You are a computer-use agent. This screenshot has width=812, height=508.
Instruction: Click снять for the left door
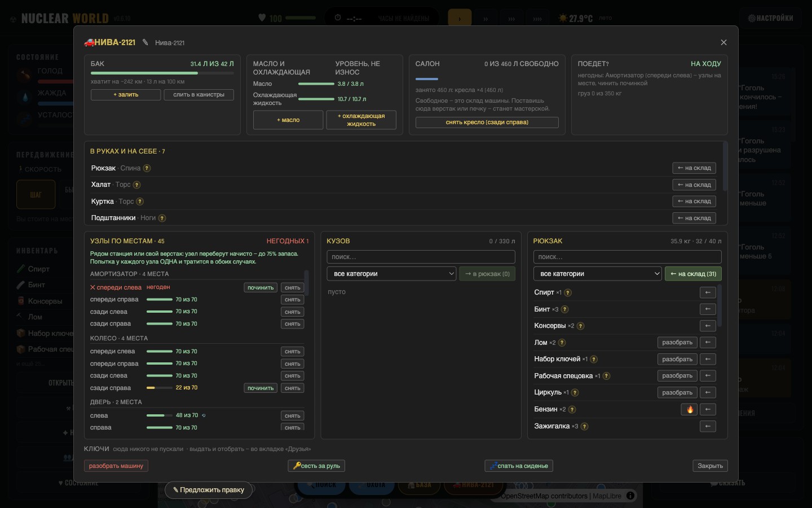[293, 416]
